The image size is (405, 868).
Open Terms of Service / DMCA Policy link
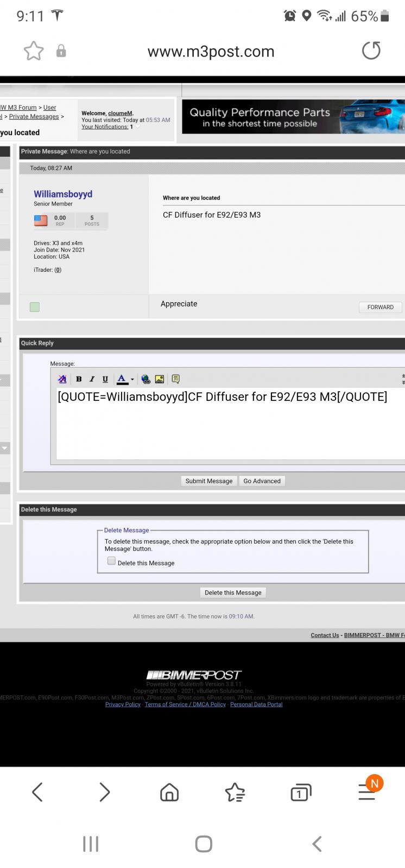(185, 704)
